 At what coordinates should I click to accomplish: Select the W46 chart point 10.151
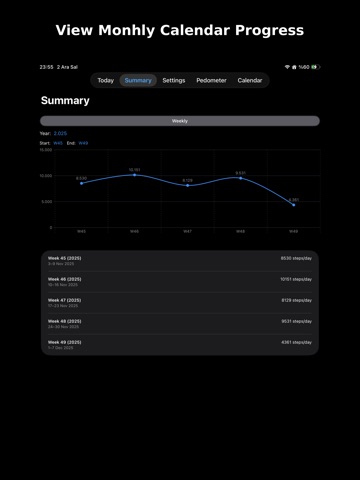click(x=135, y=175)
